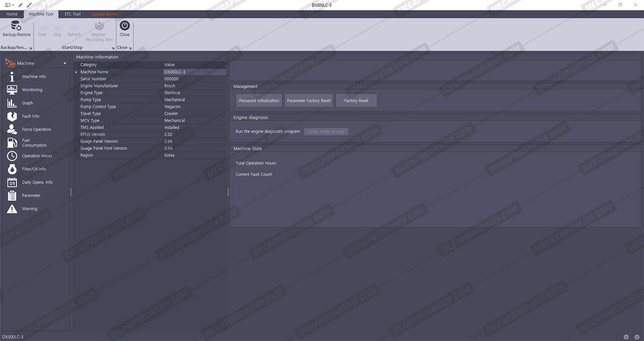Open Filter/Oil Info panel
Viewport: 644px width, 341px height.
pos(34,169)
